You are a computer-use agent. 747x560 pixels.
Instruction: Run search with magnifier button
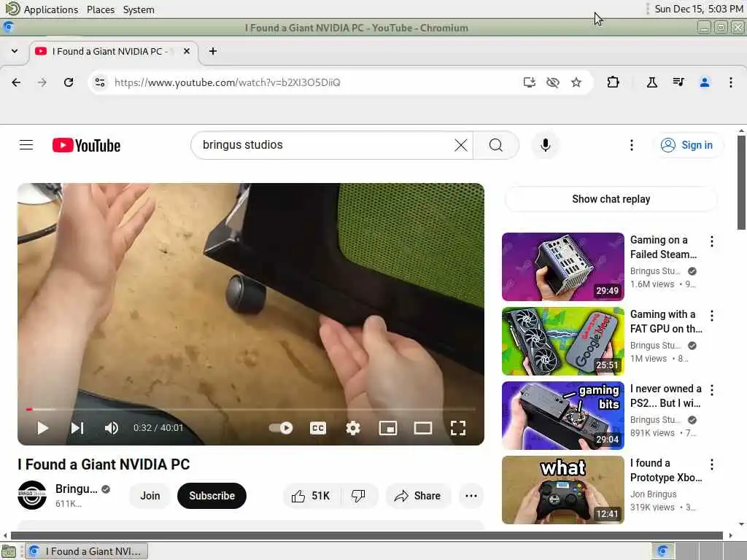496,145
